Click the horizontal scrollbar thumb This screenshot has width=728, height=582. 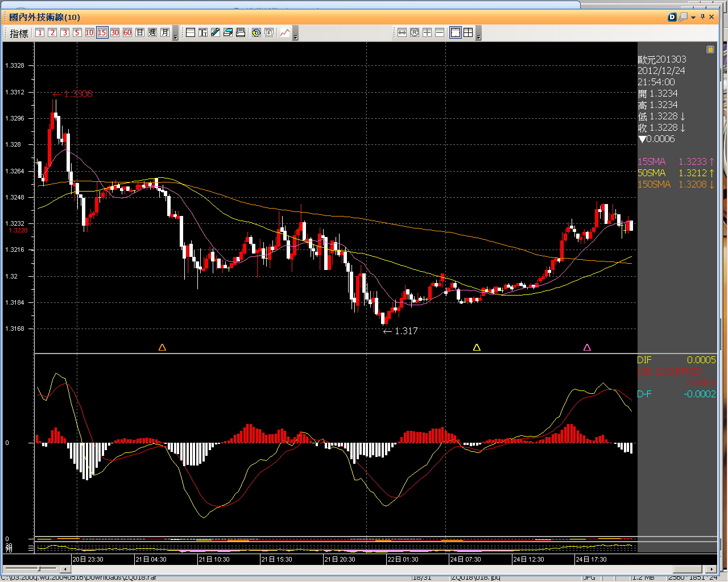(x=688, y=569)
